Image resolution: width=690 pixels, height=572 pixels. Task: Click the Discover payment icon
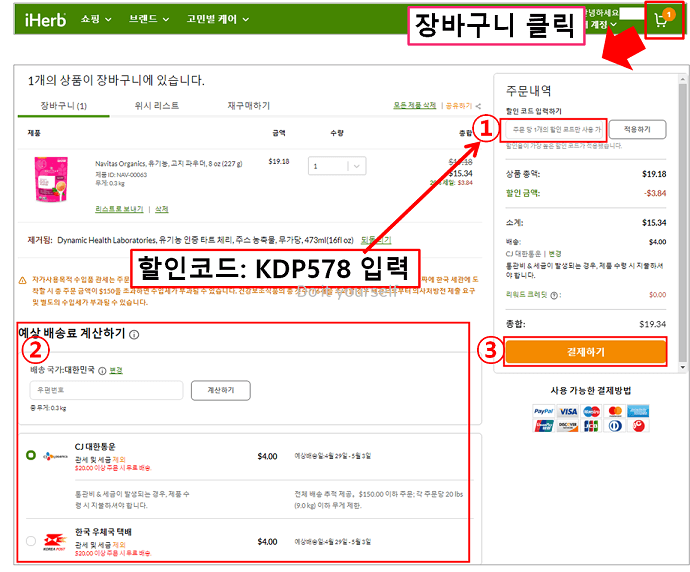(568, 425)
